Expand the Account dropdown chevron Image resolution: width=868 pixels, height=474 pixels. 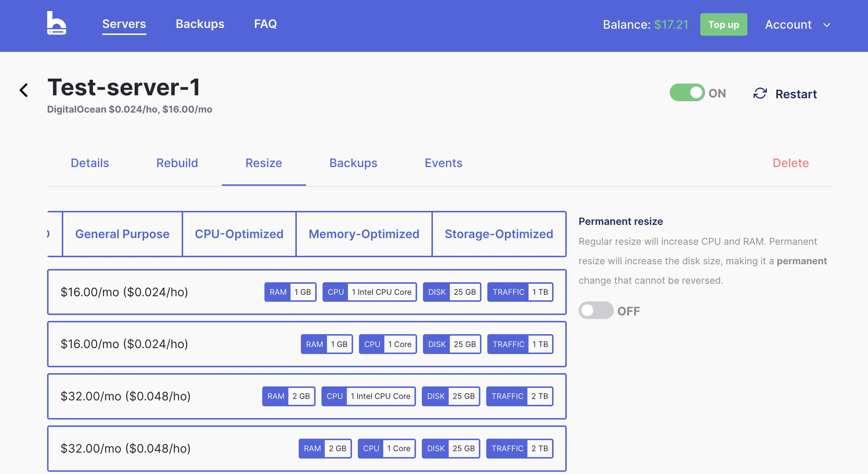pyautogui.click(x=827, y=25)
